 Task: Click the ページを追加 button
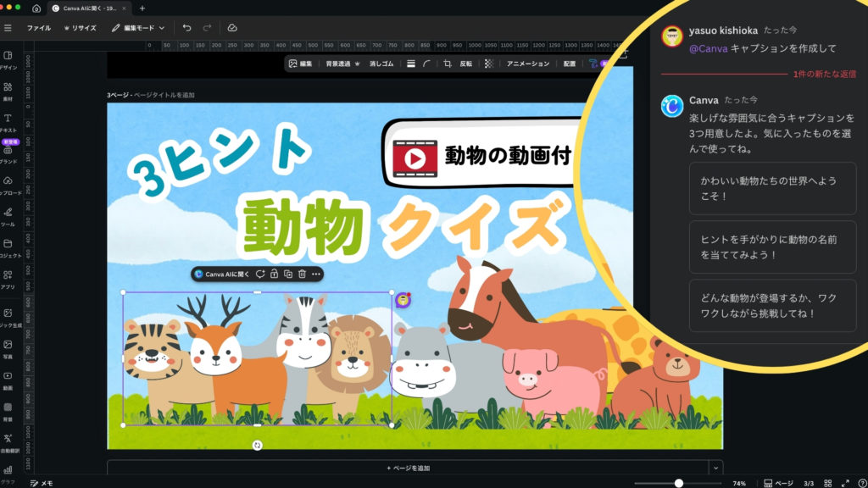(408, 468)
